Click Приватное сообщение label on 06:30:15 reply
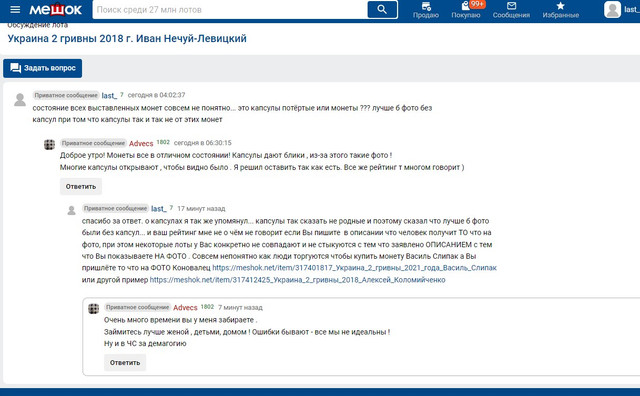This screenshot has width=640, height=396. 93,143
